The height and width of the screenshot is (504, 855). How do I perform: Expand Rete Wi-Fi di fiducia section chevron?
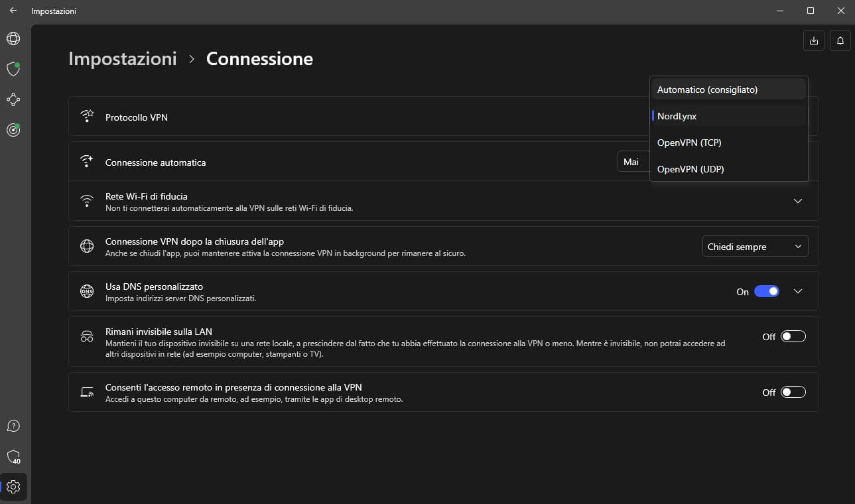pyautogui.click(x=798, y=201)
